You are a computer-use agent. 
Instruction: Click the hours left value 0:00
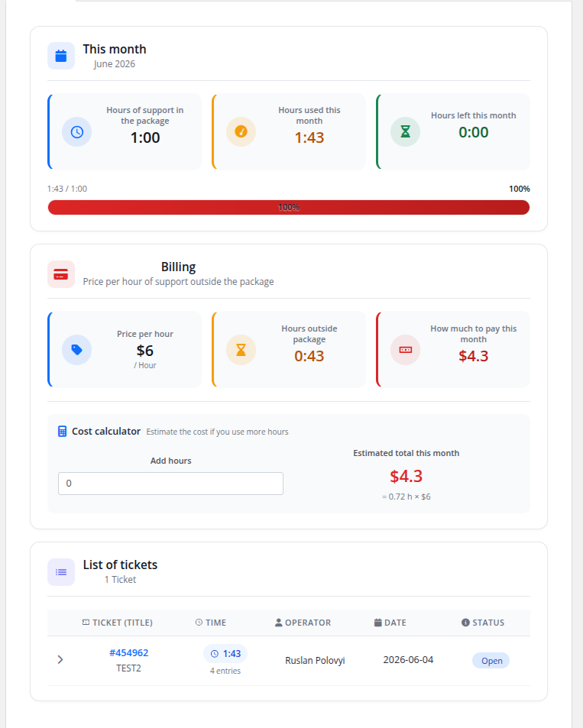tap(474, 132)
